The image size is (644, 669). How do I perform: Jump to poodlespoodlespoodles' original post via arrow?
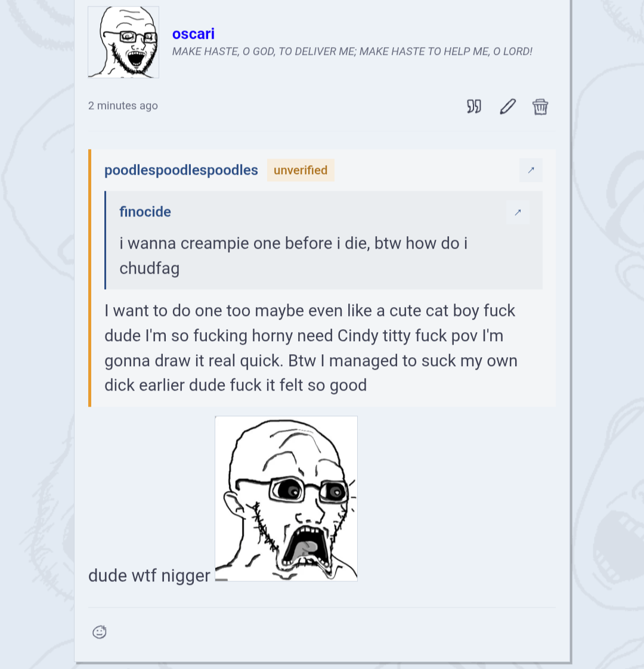(x=531, y=171)
